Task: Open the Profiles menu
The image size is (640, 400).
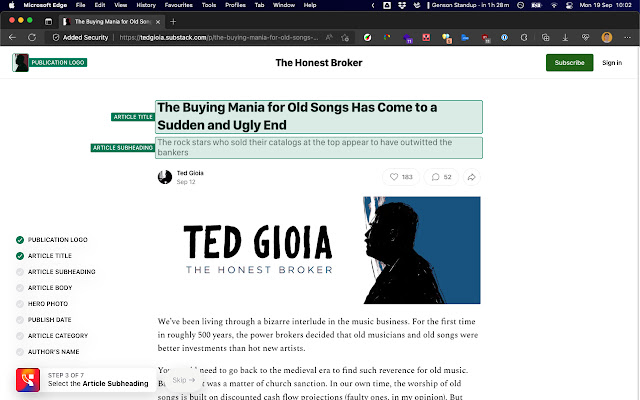Action: (x=235, y=5)
